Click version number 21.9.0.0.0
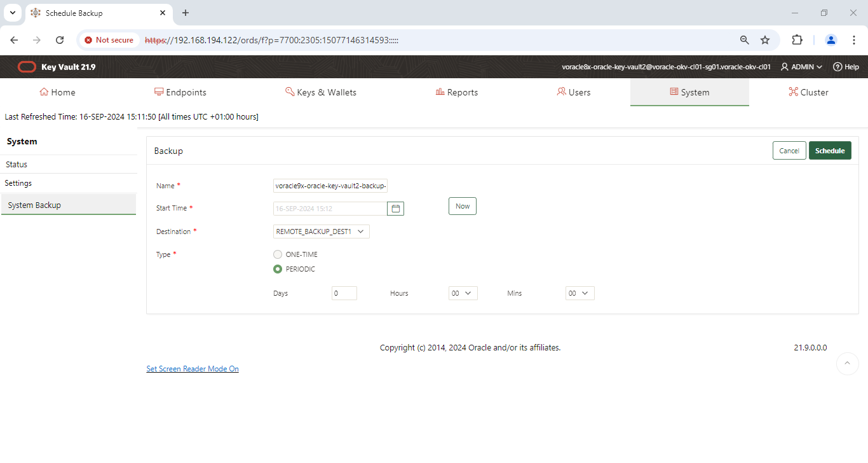Screen dimensions: 868x463 click(x=810, y=348)
